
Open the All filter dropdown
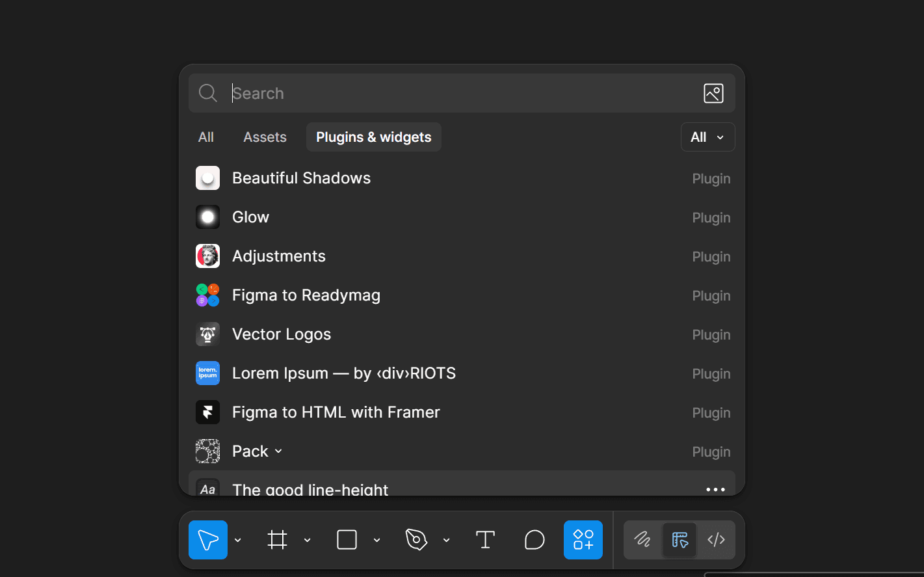707,137
